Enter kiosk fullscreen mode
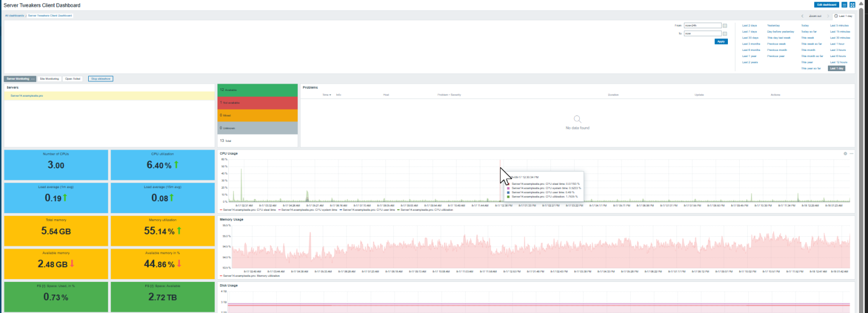The height and width of the screenshot is (313, 868). 852,5
